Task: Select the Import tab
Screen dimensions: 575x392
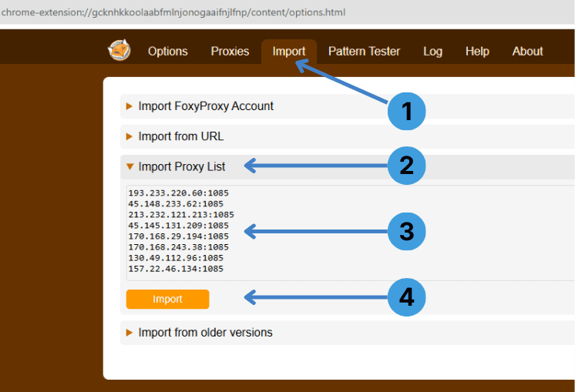Action: pos(288,52)
